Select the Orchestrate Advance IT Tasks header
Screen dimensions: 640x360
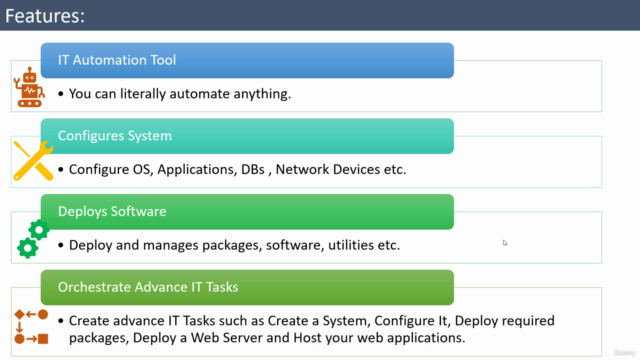tap(247, 287)
